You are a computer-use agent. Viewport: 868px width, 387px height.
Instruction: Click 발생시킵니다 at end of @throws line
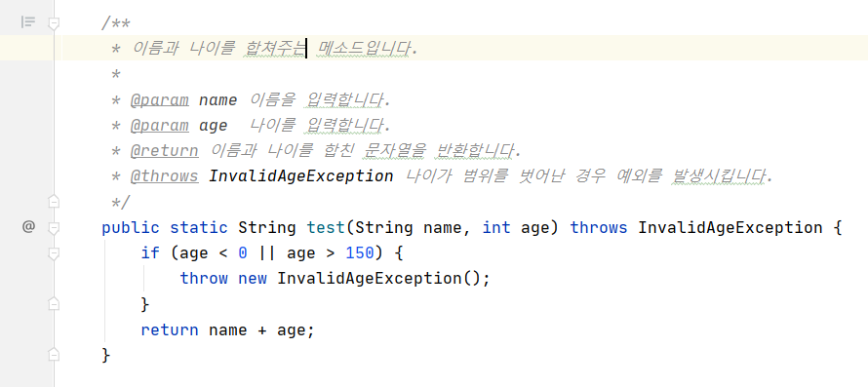719,176
